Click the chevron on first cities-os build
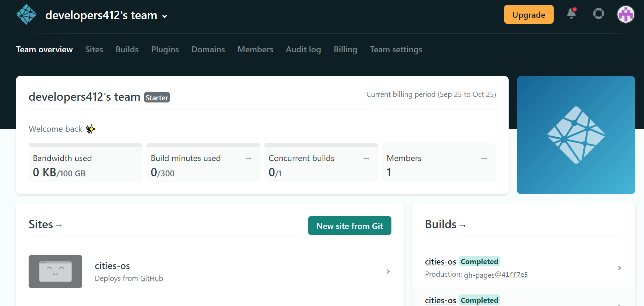Screen dimensions: 644x306 tap(620, 268)
